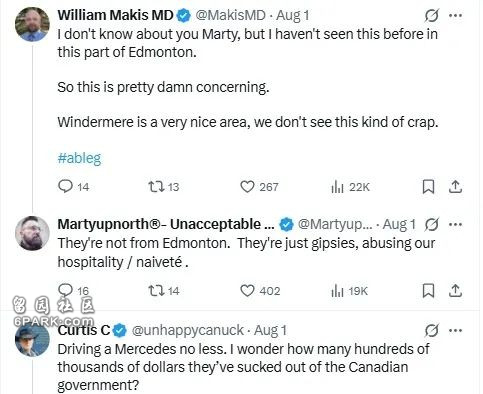Open Grok icon on Curtis C's tweet
The height and width of the screenshot is (394, 483).
point(432,331)
